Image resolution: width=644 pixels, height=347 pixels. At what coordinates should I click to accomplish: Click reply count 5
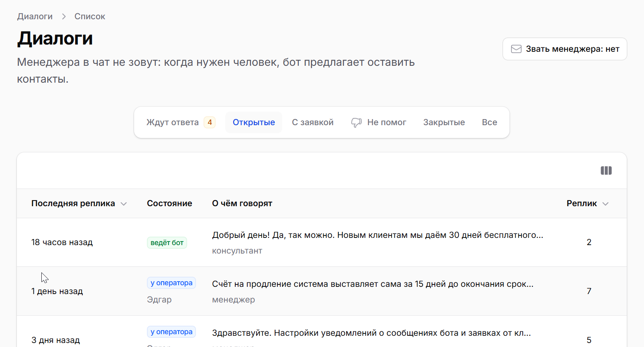(x=589, y=340)
